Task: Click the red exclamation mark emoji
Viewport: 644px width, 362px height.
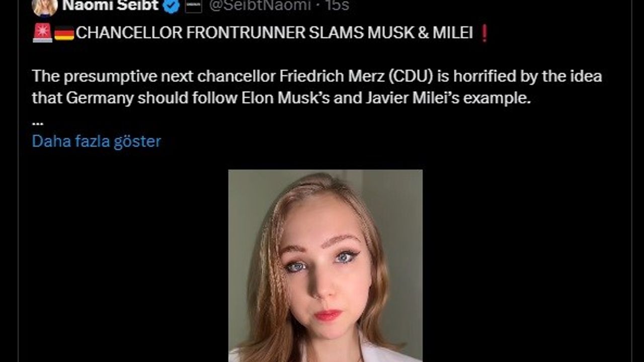Action: tap(484, 34)
